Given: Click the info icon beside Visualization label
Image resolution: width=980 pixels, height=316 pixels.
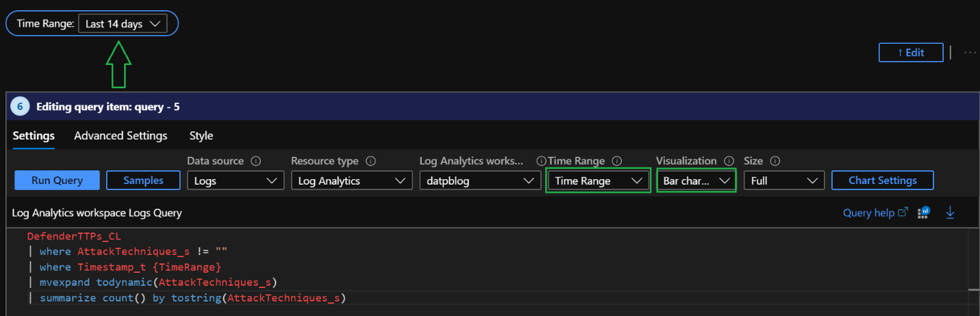Looking at the screenshot, I should pos(729,161).
